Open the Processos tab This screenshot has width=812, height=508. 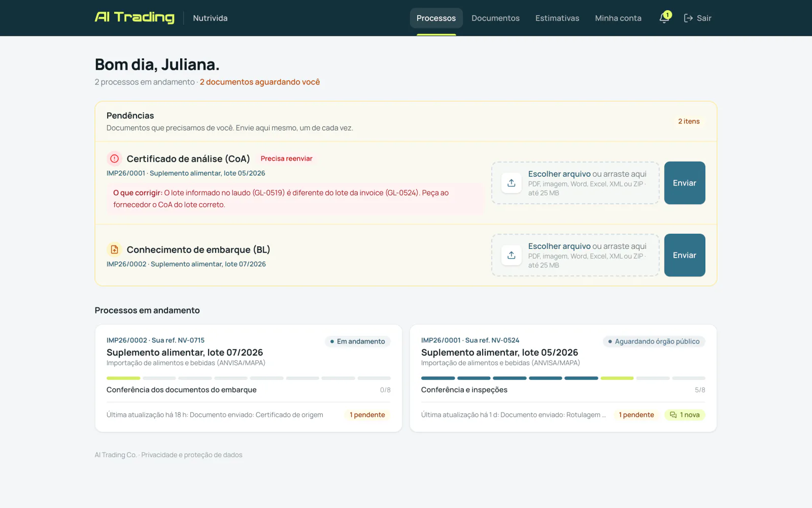pos(436,18)
